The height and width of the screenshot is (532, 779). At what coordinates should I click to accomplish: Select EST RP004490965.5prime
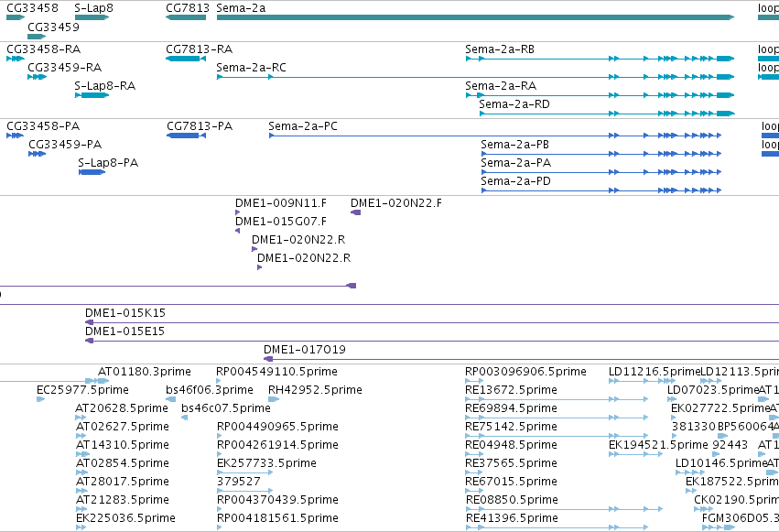[x=220, y=436]
